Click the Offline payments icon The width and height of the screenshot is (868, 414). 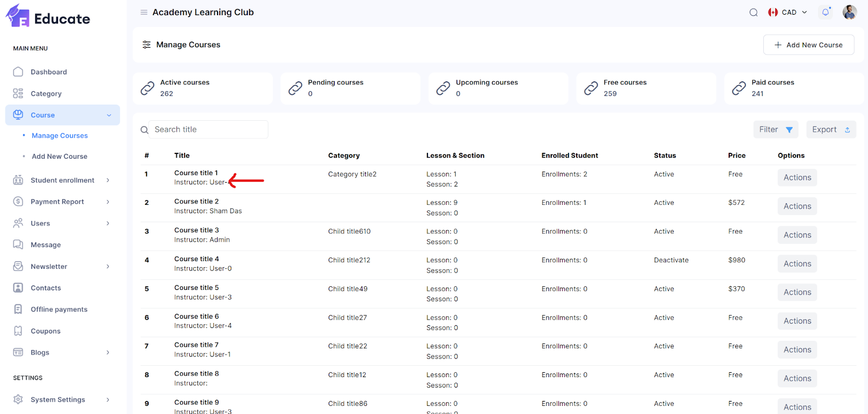click(18, 309)
